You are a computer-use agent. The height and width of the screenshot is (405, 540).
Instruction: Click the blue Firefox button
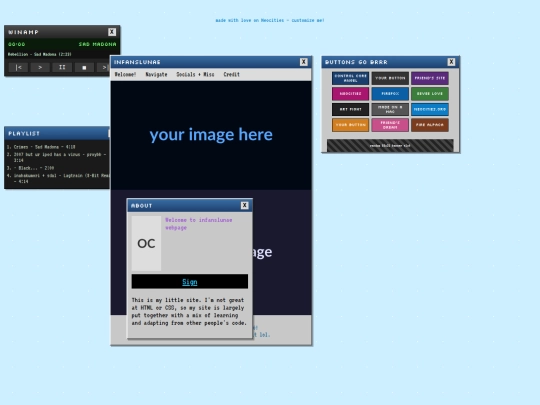click(x=390, y=94)
